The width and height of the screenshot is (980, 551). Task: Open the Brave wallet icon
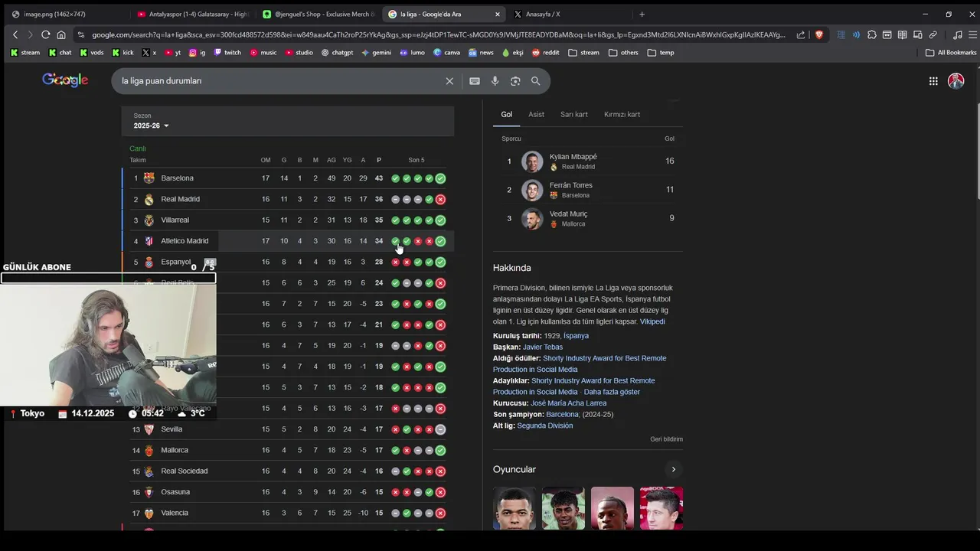(x=887, y=34)
